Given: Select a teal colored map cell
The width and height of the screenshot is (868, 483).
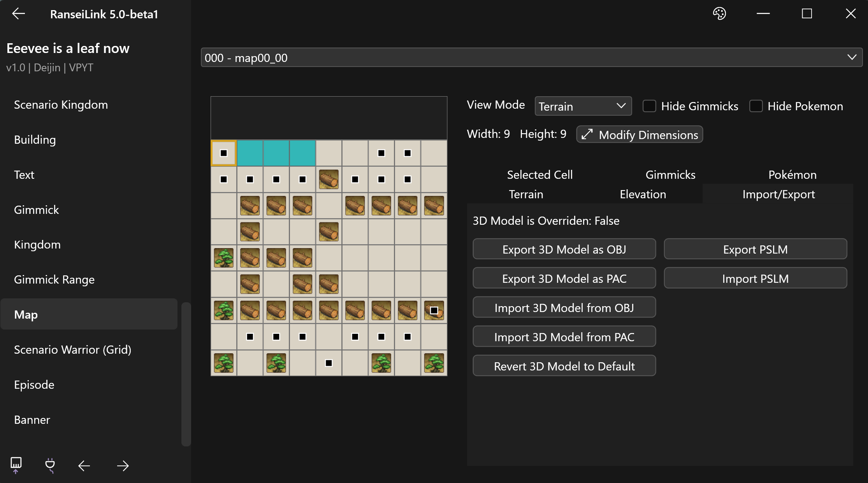Looking at the screenshot, I should point(276,153).
